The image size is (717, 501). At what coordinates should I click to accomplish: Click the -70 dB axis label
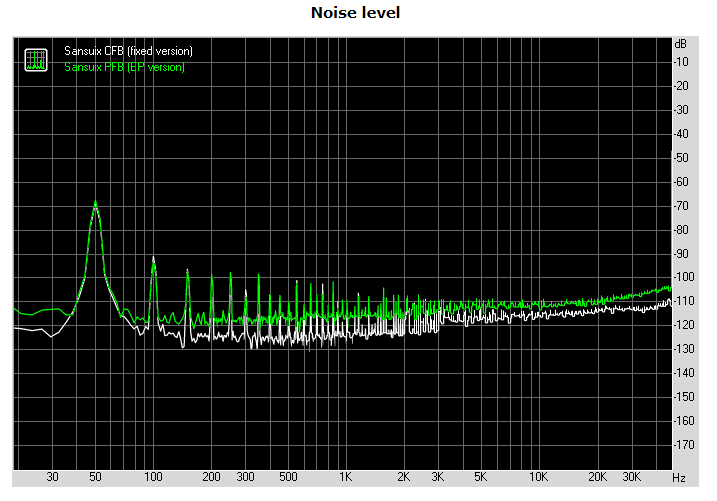(x=682, y=206)
